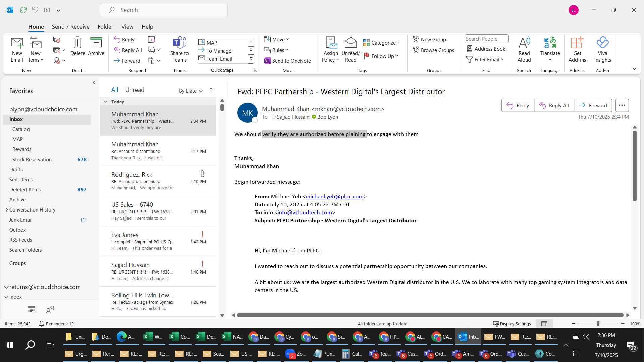
Task: Collapse the folder pane arrow
Action: [x=94, y=82]
